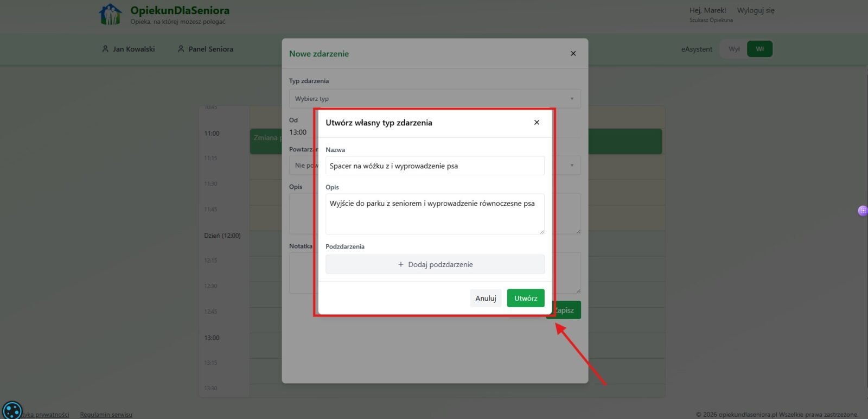Click the Wyloguj się link
Viewport: 868px width, 419px height.
[755, 10]
